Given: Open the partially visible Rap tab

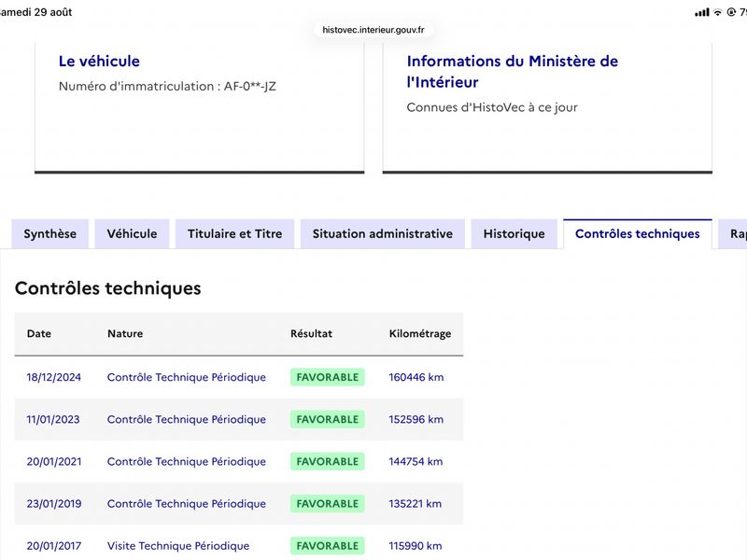Looking at the screenshot, I should (x=733, y=234).
